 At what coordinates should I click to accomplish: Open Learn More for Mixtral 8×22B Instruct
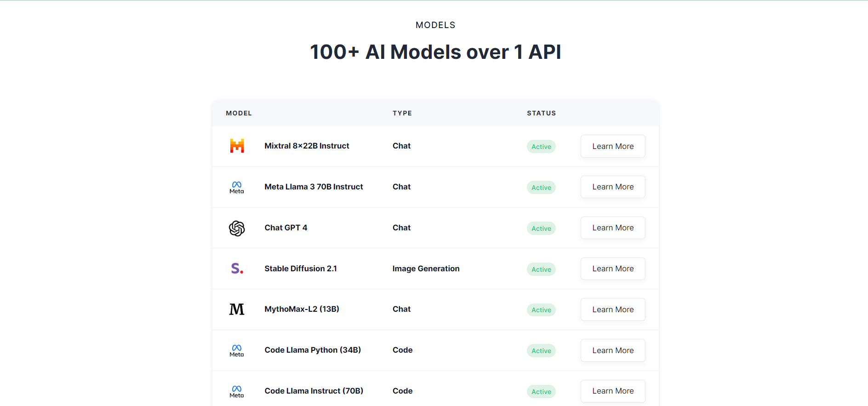tap(612, 146)
